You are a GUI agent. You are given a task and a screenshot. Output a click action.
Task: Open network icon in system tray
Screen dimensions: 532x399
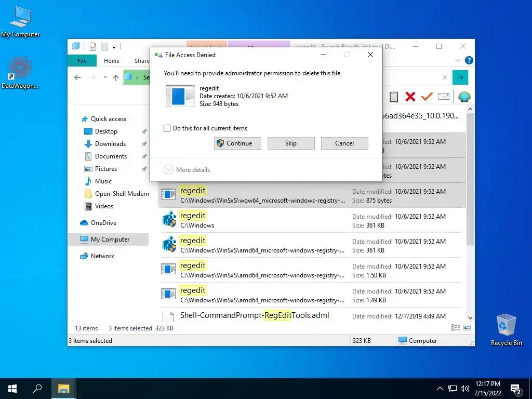tap(453, 389)
